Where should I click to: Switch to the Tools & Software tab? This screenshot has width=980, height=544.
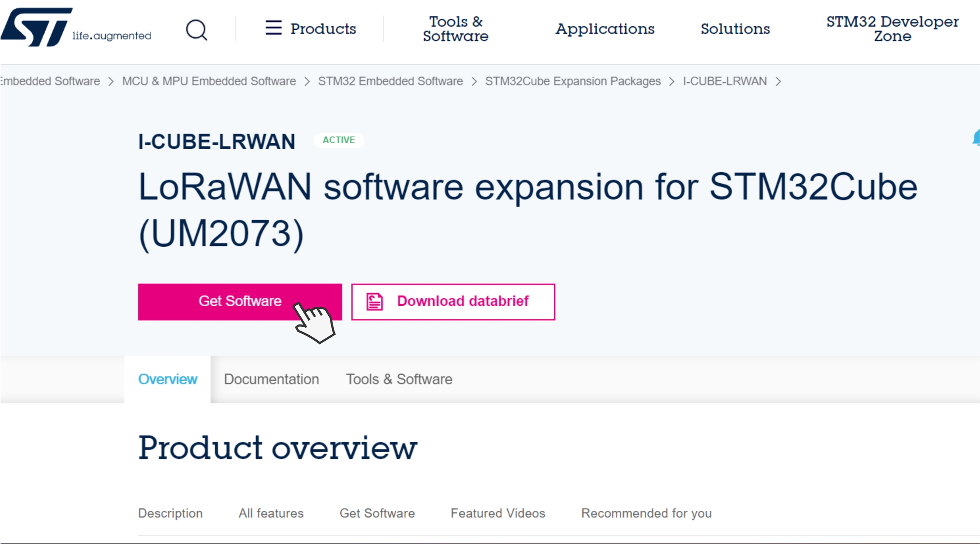pos(399,379)
